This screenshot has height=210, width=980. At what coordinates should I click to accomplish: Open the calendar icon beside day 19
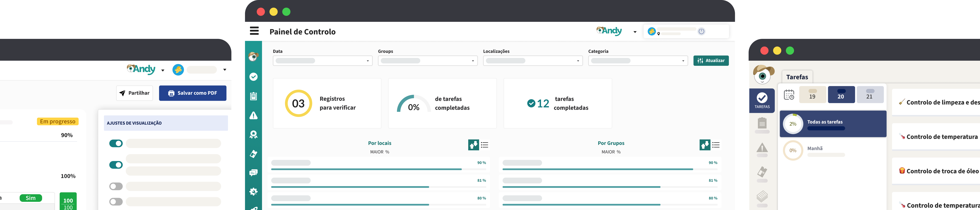tap(789, 95)
